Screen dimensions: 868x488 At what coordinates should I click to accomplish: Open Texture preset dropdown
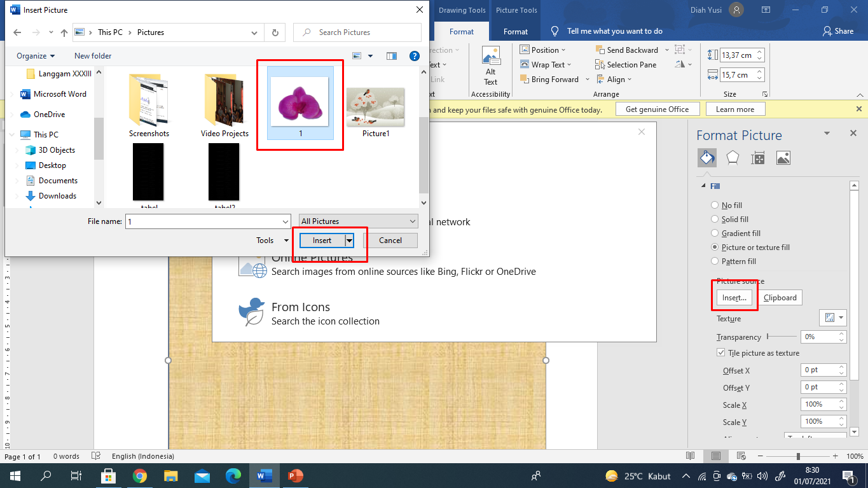(x=832, y=317)
